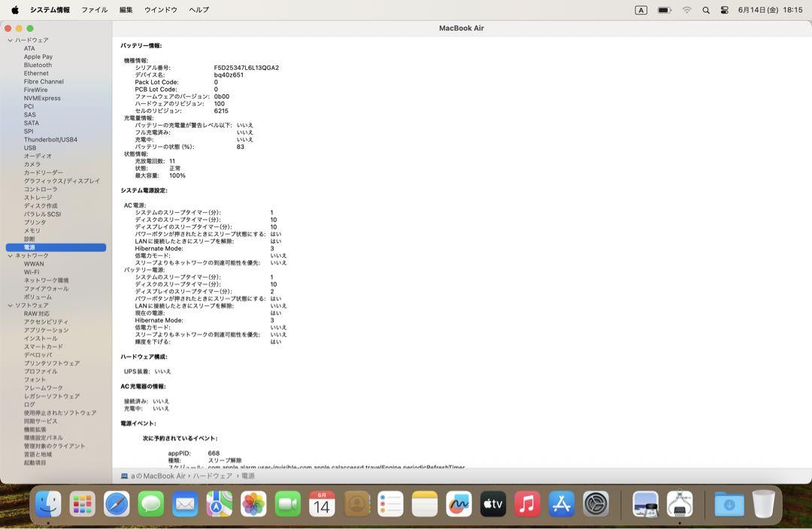
Task: Select フォント in the sidebar
Action: click(x=35, y=380)
